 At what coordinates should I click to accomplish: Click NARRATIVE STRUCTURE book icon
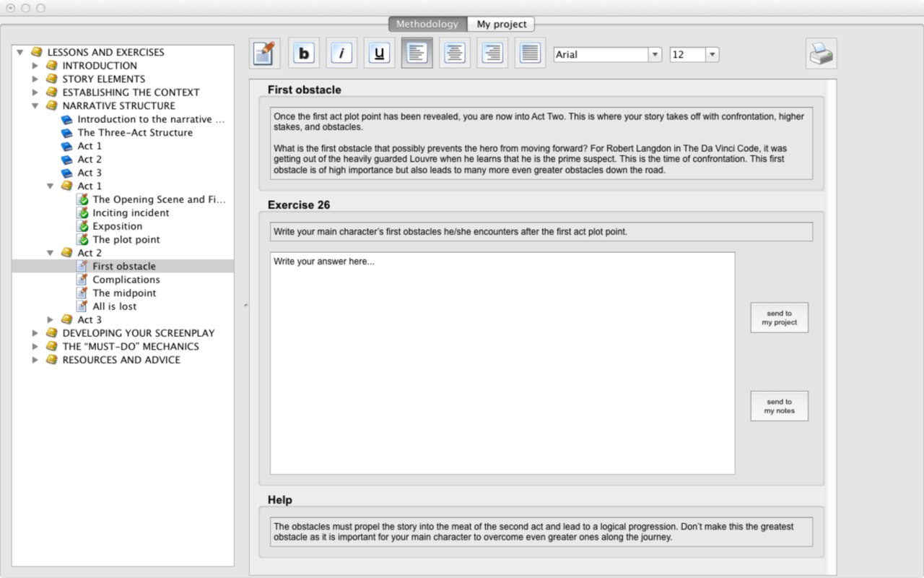point(51,105)
